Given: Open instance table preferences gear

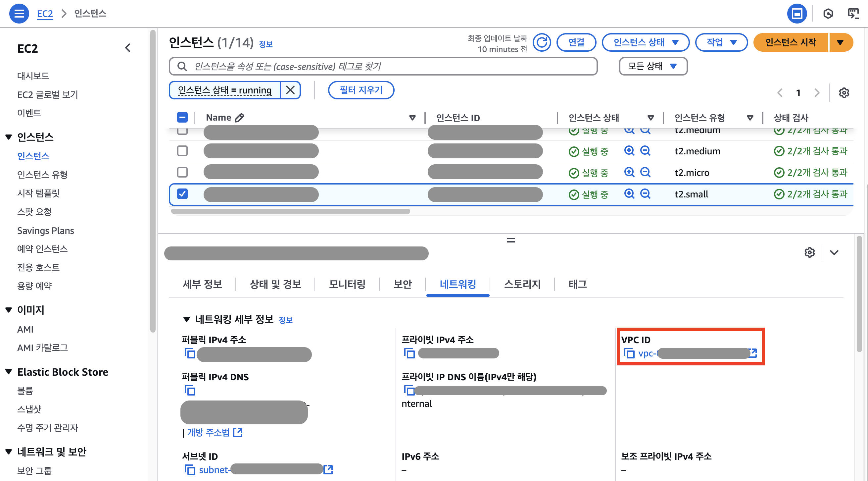Looking at the screenshot, I should [844, 93].
